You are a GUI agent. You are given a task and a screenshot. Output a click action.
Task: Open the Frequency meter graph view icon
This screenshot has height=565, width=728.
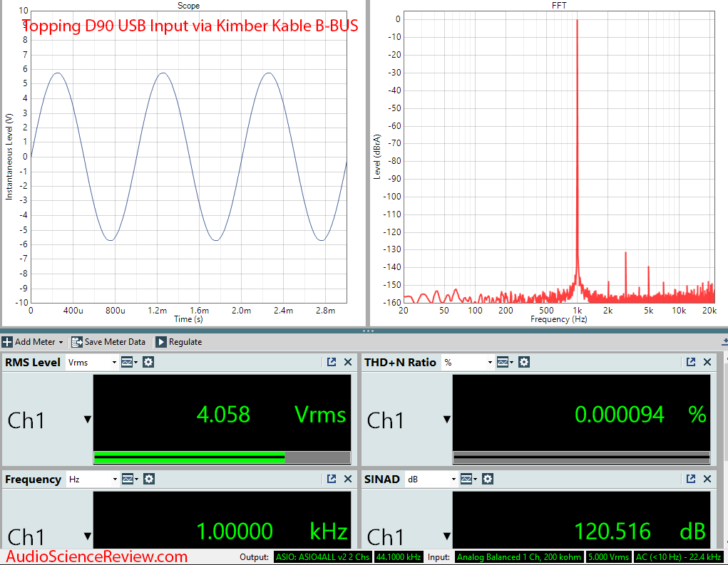(x=129, y=480)
